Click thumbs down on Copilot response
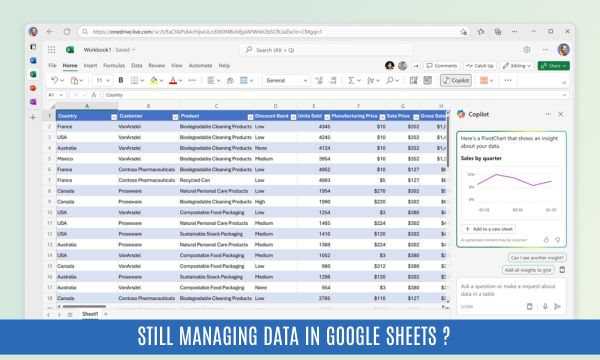 (x=558, y=240)
